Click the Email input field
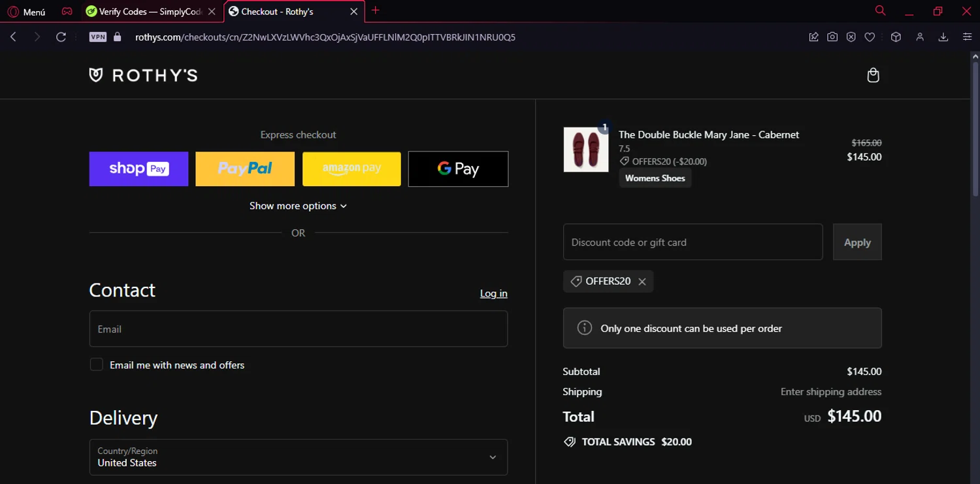This screenshot has width=980, height=484. coord(299,329)
